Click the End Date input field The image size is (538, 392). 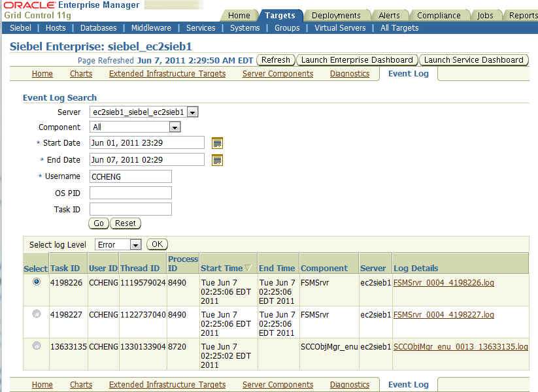point(147,159)
